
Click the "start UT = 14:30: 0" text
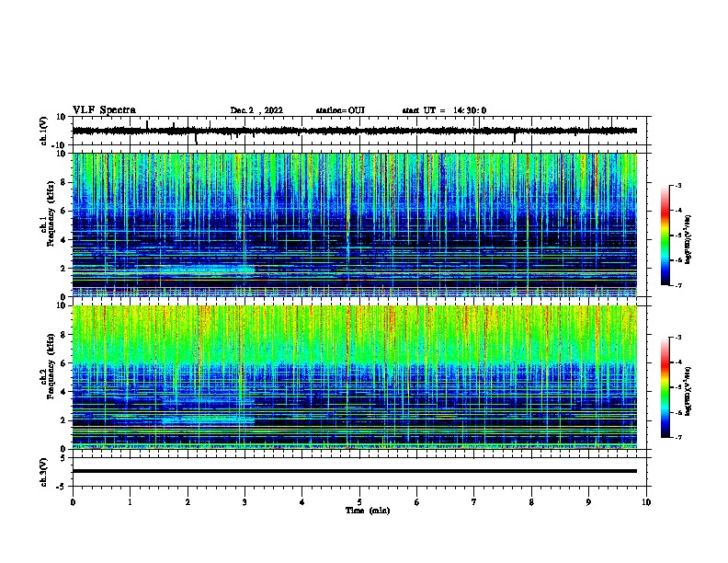444,110
